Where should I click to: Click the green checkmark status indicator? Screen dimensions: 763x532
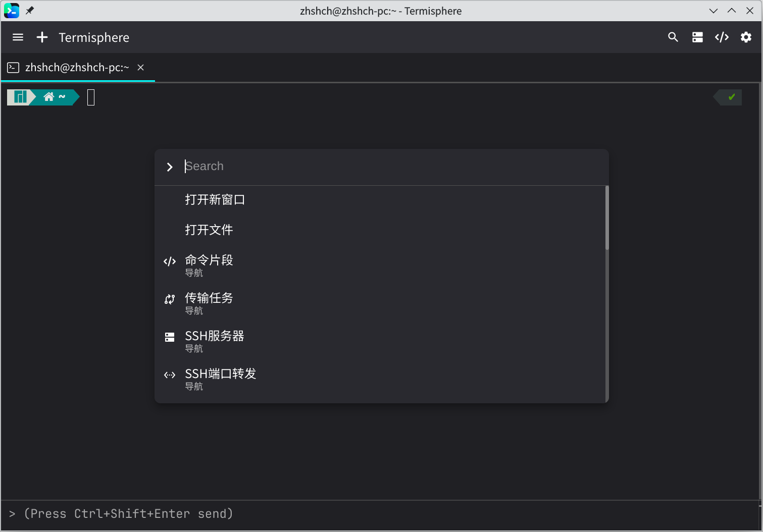(x=731, y=97)
